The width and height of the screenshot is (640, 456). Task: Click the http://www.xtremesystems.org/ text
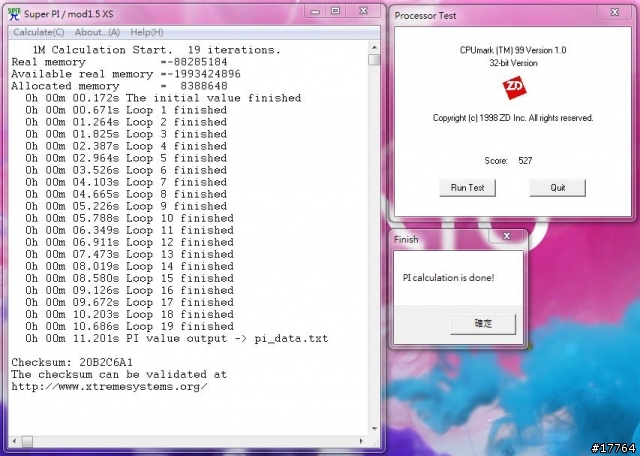109,387
